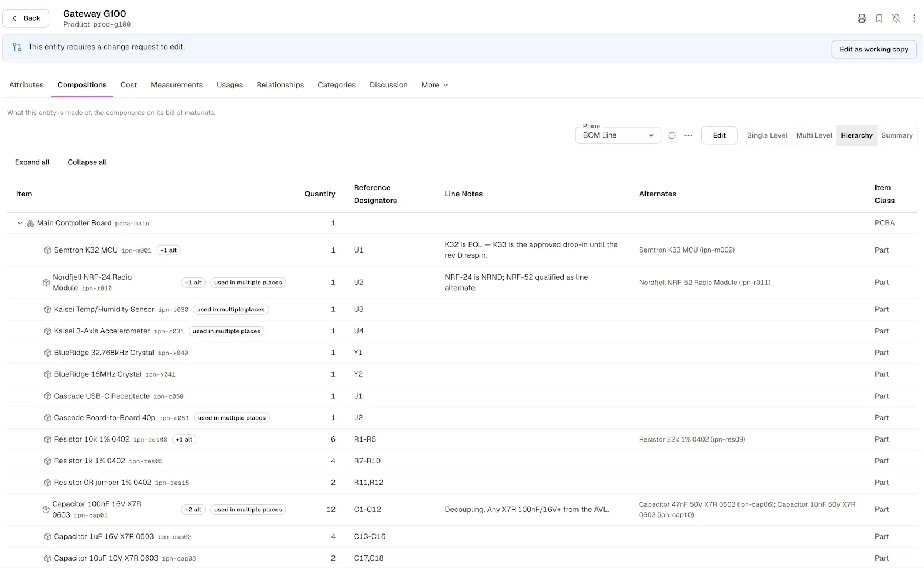Image resolution: width=924 pixels, height=575 pixels.
Task: Click +2 alt badge on Capacitor 100nF row
Action: click(193, 510)
